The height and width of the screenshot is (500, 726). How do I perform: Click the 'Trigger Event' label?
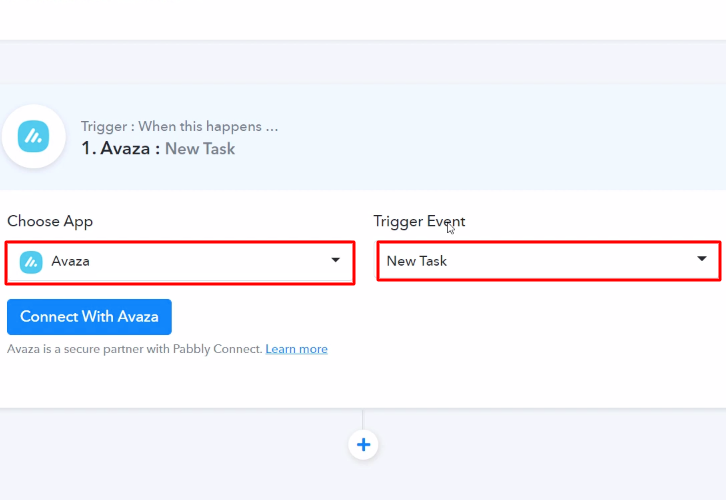click(419, 221)
